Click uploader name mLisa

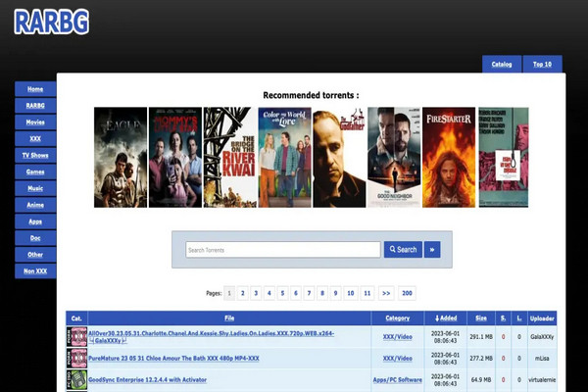[542, 359]
